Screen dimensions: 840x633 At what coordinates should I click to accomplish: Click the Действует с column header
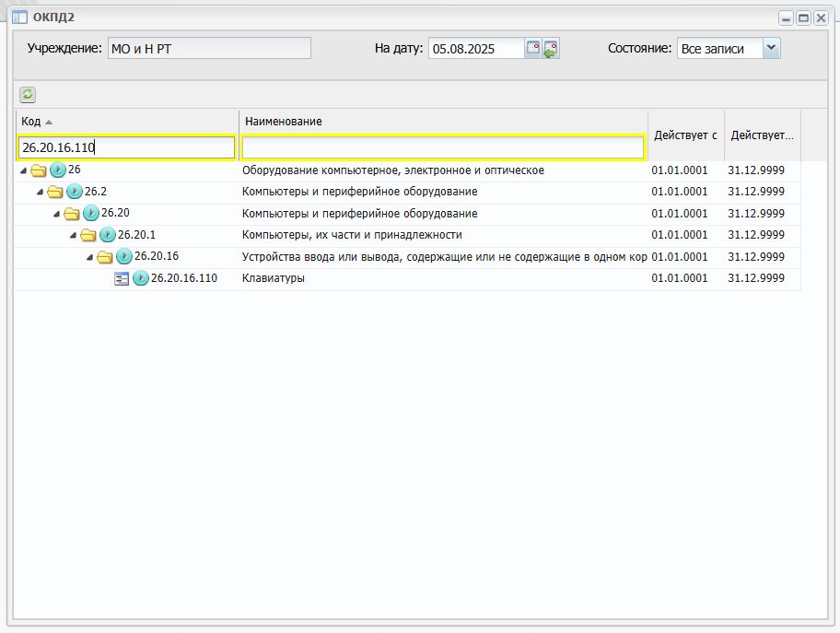coord(685,135)
